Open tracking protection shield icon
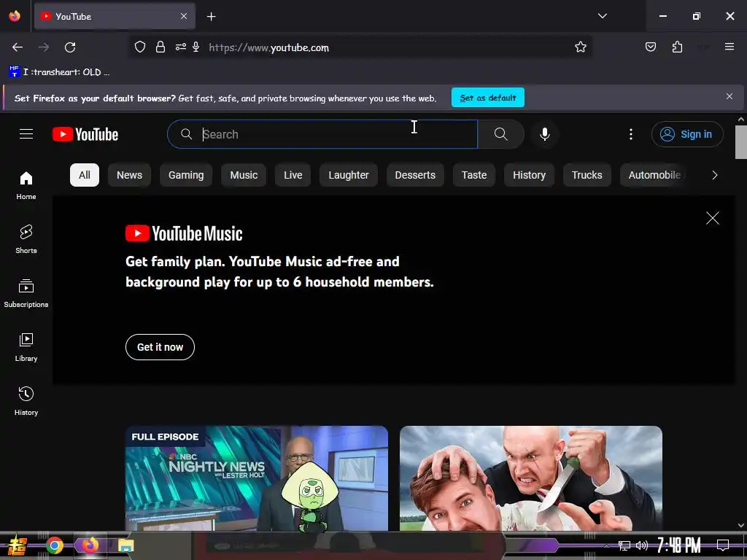Viewport: 747px width, 560px height. [139, 47]
